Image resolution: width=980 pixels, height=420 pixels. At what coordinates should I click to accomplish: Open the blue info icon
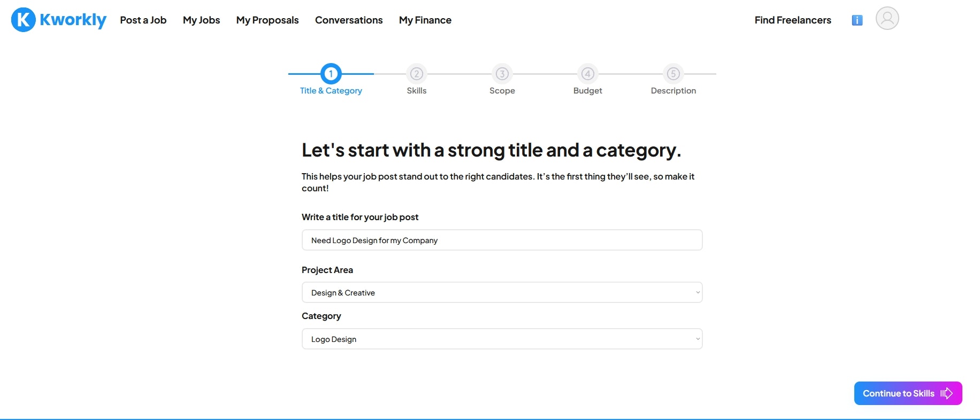click(x=857, y=20)
